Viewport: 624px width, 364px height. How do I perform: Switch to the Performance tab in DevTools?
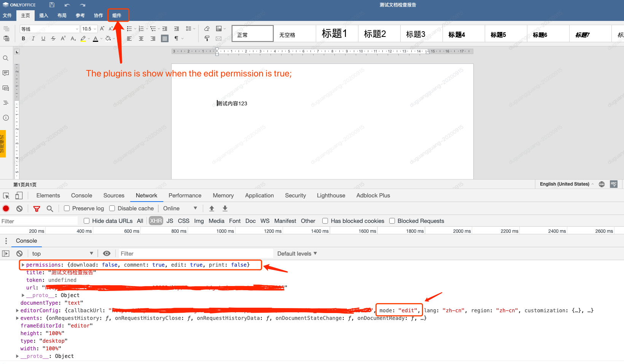click(185, 196)
